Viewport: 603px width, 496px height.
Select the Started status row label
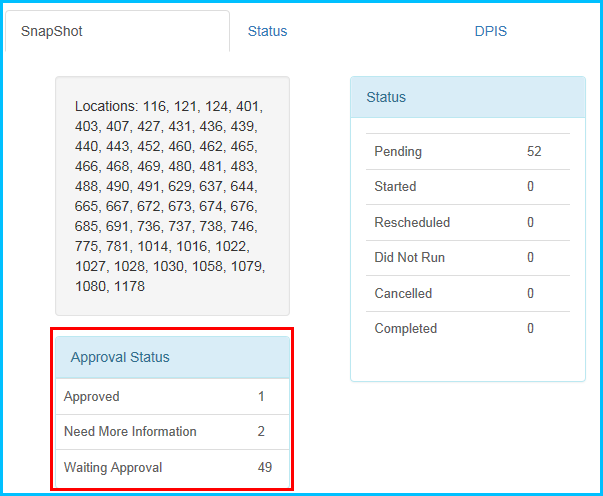(x=395, y=187)
